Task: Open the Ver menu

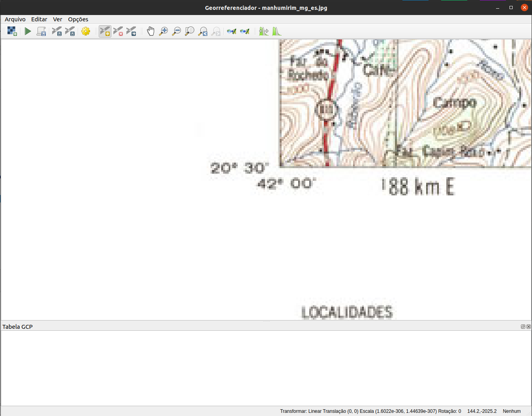Action: coord(58,19)
